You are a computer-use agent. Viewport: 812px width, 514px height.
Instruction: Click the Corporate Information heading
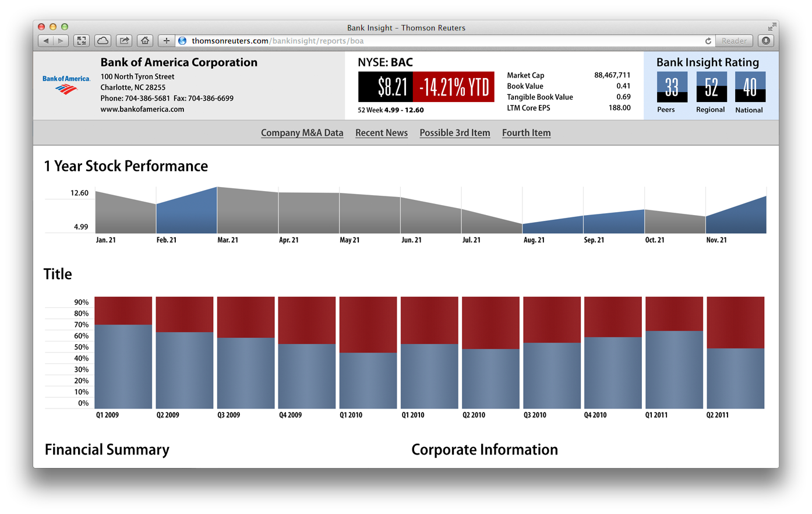485,450
